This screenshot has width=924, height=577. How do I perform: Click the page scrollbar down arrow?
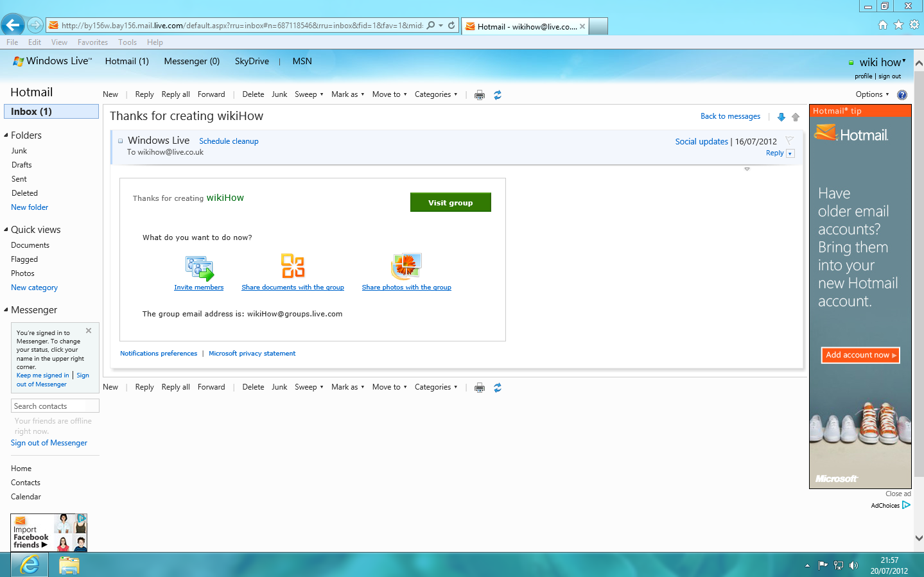click(919, 538)
